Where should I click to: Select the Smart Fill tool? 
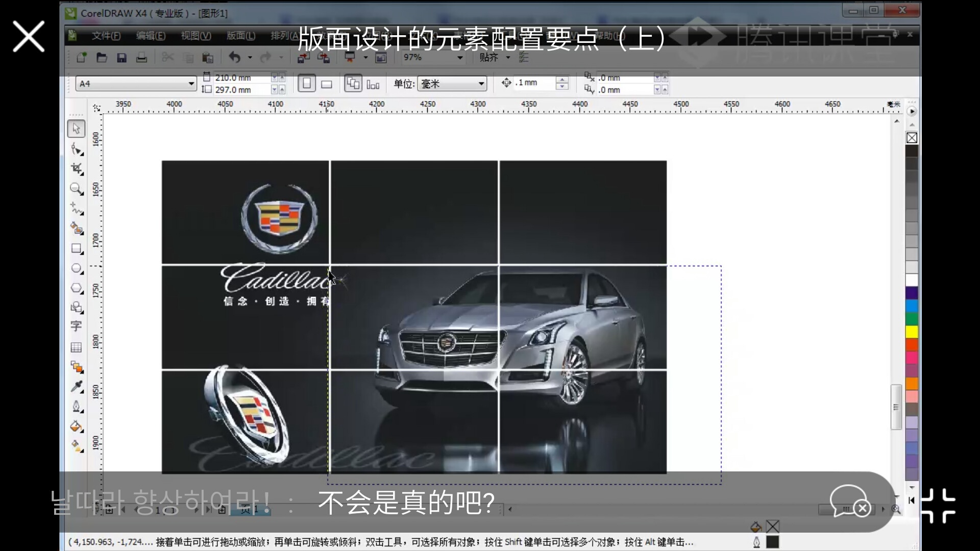(x=77, y=229)
